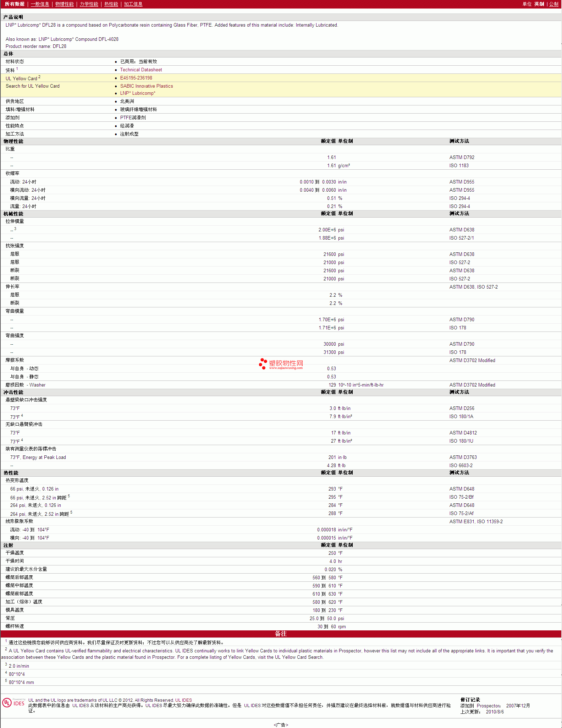Click the 磨损因数 - Washer row label
Image resolution: width=562 pixels, height=728 pixels.
tap(26, 385)
